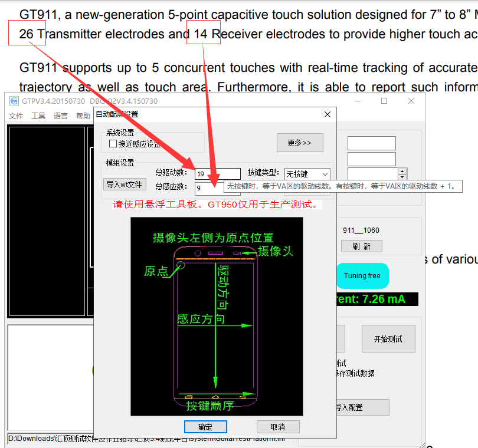This screenshot has height=448, width=478.
Task: Click the 刷新 refresh button
Action: coord(361,246)
